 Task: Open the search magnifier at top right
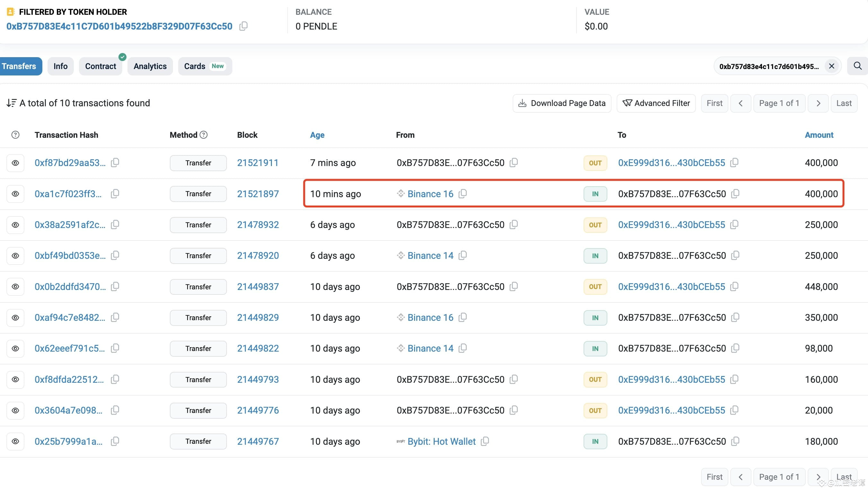coord(857,66)
